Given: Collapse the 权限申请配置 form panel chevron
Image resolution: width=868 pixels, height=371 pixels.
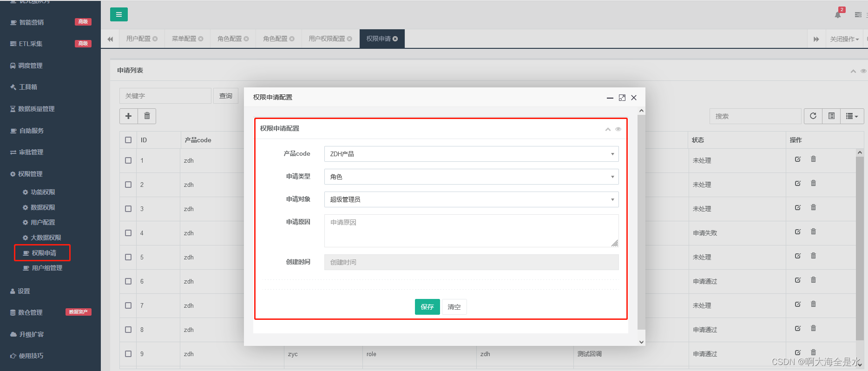Looking at the screenshot, I should [x=608, y=129].
